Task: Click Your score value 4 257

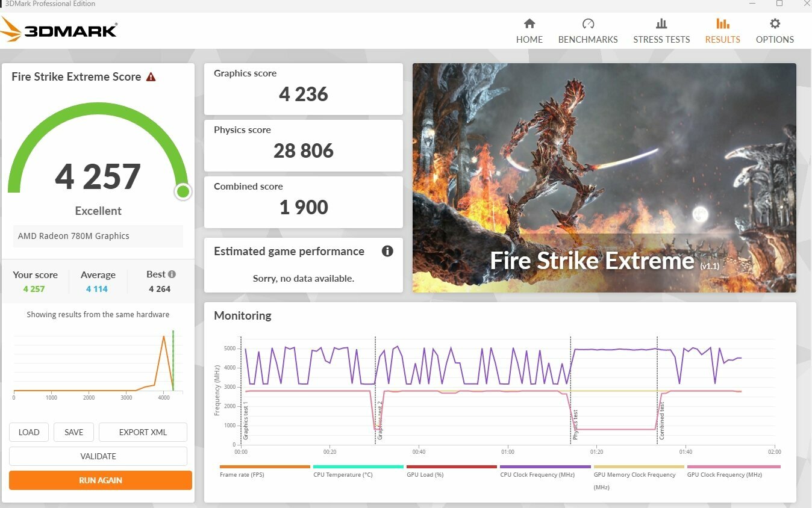Action: [34, 289]
